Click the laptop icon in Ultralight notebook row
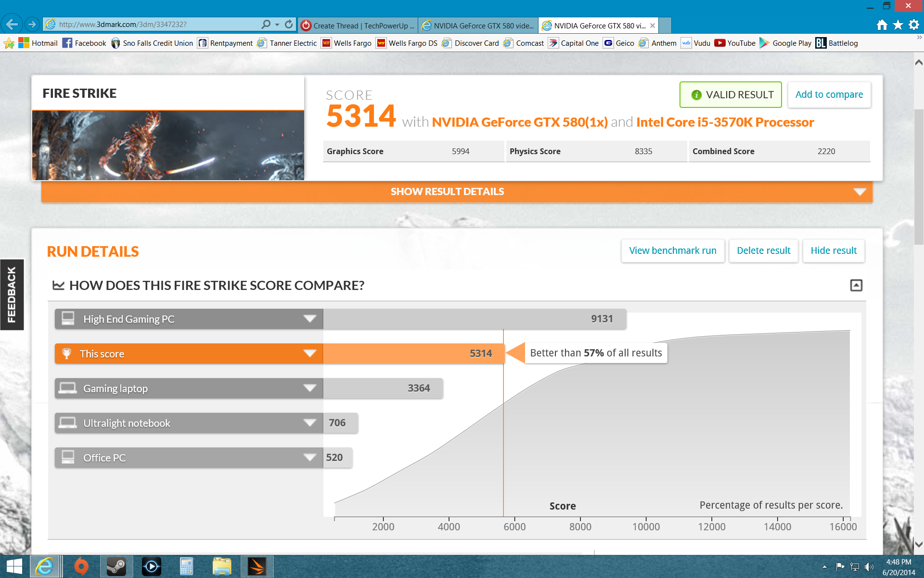This screenshot has height=578, width=924. click(x=68, y=423)
